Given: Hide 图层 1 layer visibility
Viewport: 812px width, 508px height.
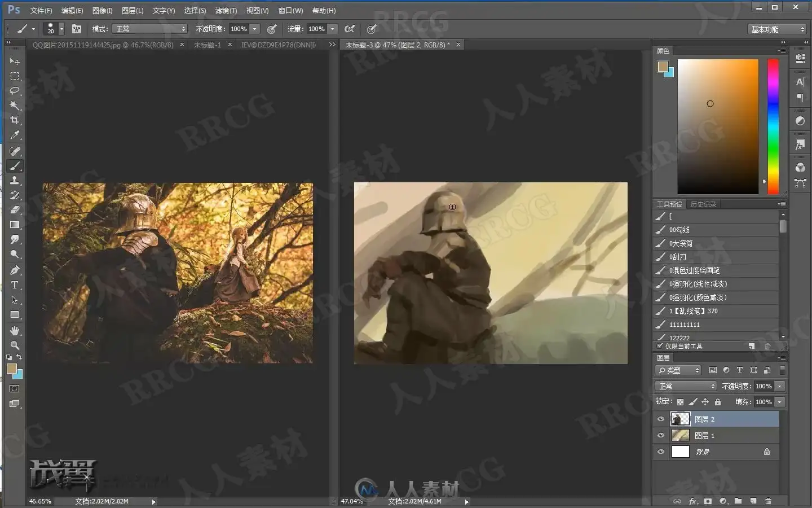Looking at the screenshot, I should pos(661,435).
